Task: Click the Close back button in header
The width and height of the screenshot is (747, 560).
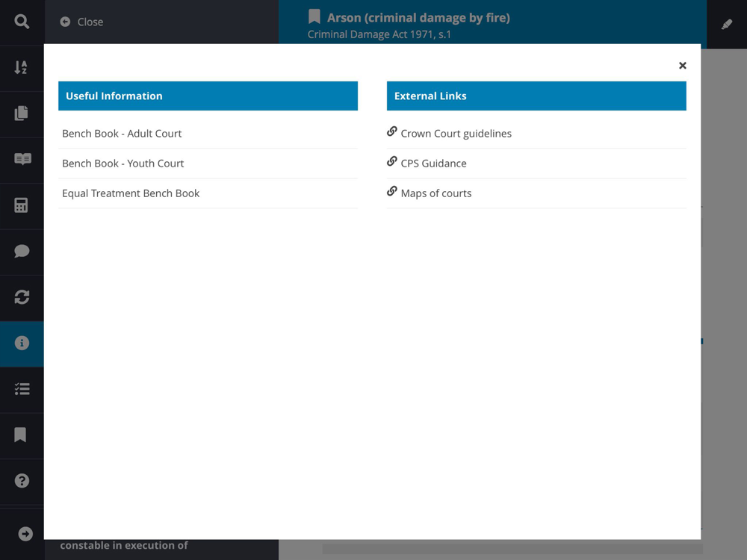Action: tap(82, 22)
